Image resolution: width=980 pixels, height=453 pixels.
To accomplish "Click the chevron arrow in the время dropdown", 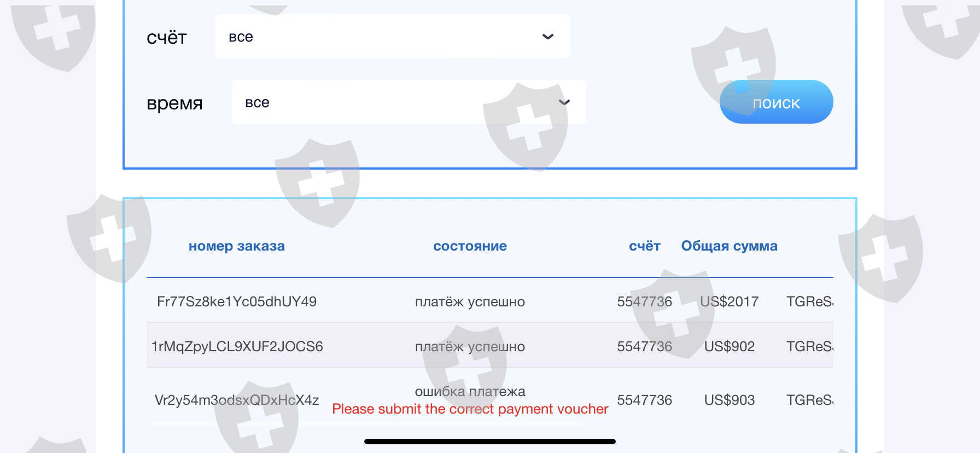I will [564, 102].
